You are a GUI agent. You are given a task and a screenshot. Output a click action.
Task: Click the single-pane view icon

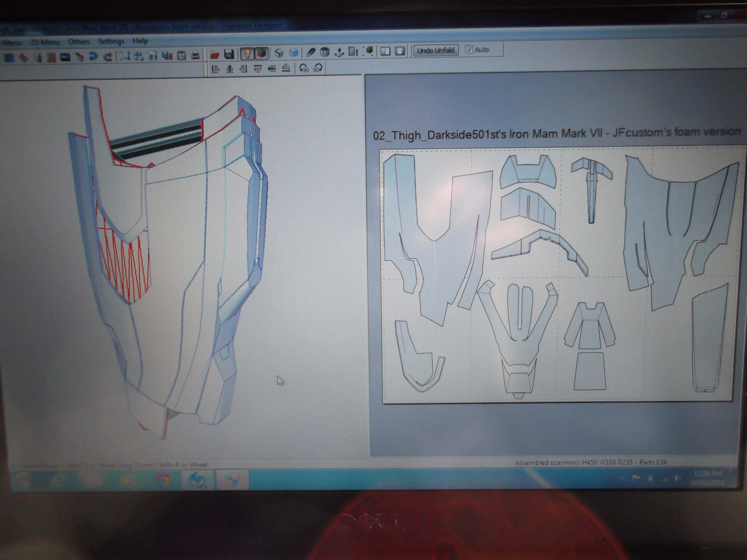400,51
